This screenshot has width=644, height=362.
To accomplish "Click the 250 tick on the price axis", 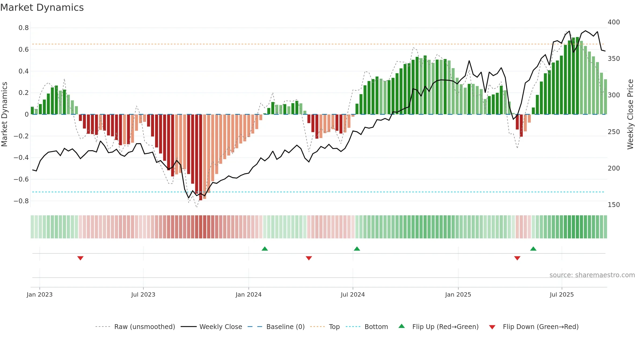I will 614,132.
